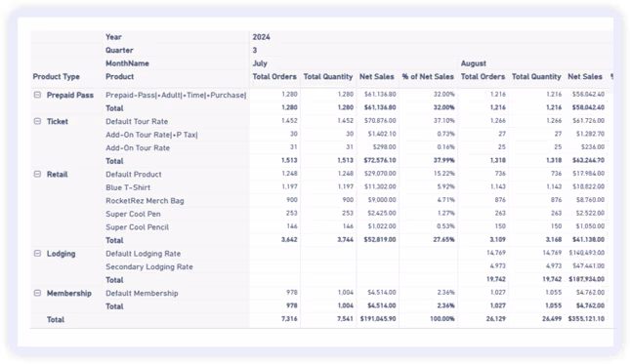The width and height of the screenshot is (631, 364).
Task: Click the 26,499 August total quantity cell
Action: pyautogui.click(x=552, y=318)
